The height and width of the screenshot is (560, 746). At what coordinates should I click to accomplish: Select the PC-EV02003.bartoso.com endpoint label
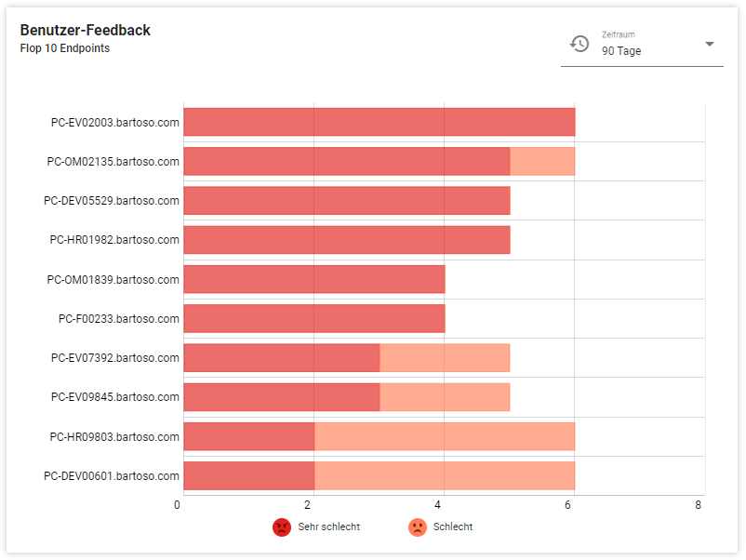pos(115,122)
